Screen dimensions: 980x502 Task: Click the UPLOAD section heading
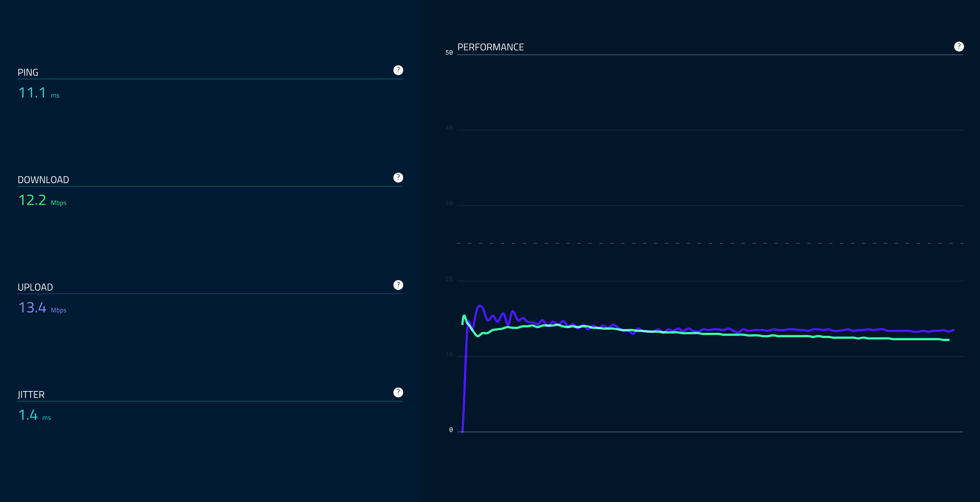pyautogui.click(x=35, y=287)
